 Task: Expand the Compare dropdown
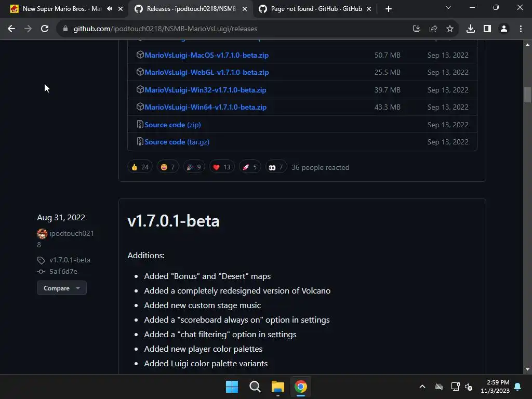point(62,288)
